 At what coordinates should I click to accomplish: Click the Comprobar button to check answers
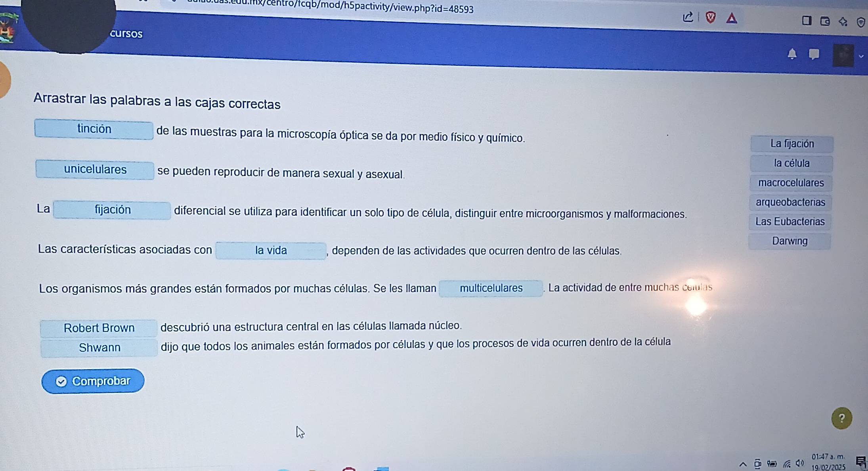click(94, 381)
